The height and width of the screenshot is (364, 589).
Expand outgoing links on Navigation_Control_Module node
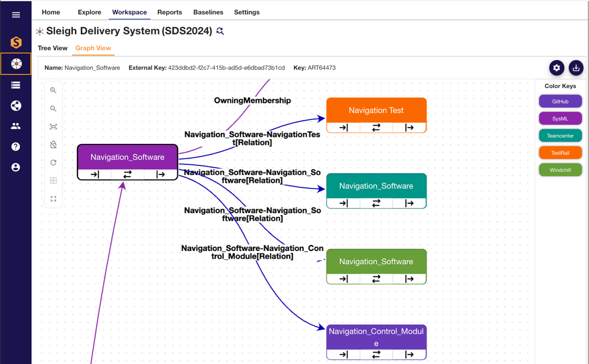coord(409,354)
